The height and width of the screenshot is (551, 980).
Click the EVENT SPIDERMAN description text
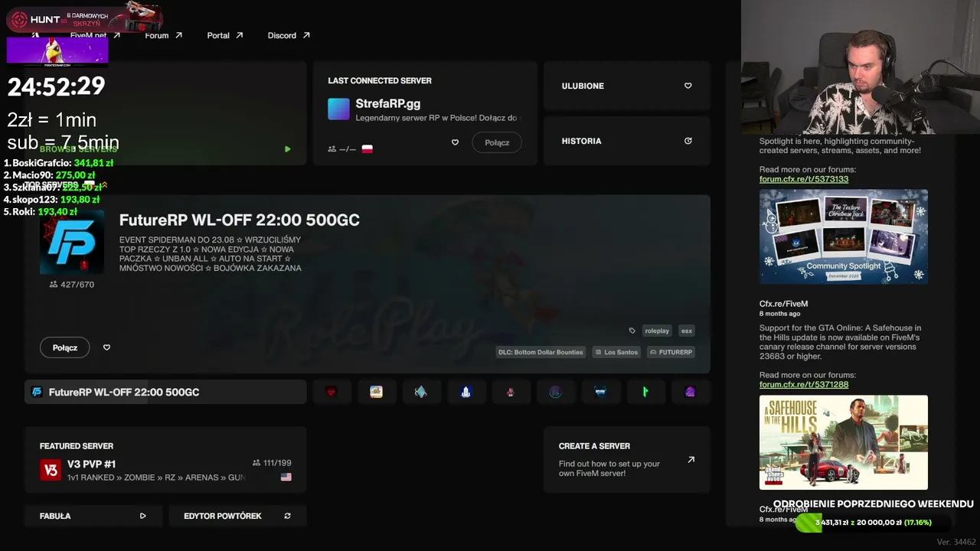pyautogui.click(x=211, y=254)
